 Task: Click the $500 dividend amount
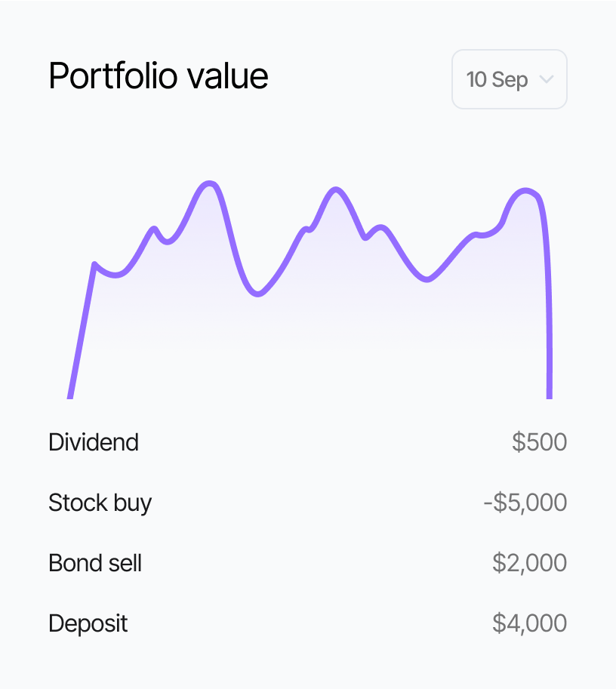click(539, 442)
